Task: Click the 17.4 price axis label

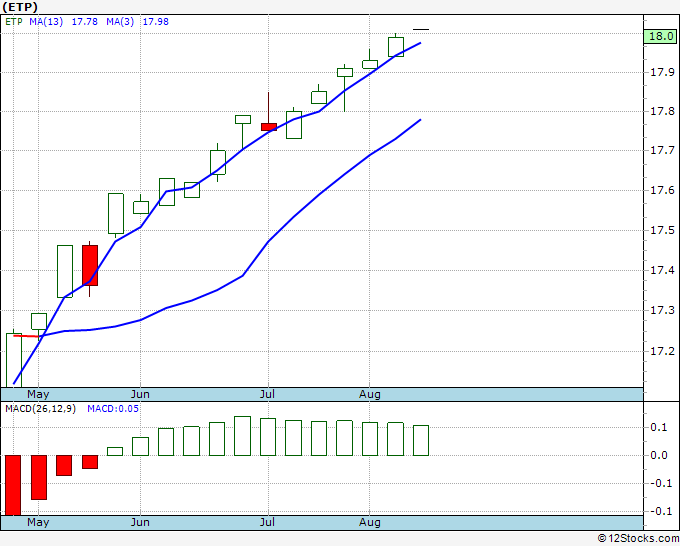Action: [662, 271]
